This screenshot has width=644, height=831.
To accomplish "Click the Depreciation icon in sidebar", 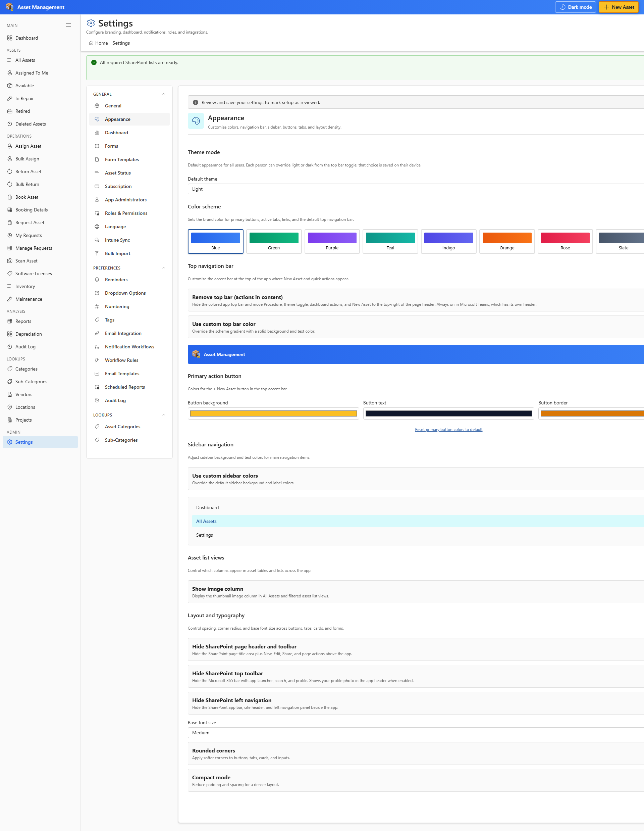I will point(10,334).
